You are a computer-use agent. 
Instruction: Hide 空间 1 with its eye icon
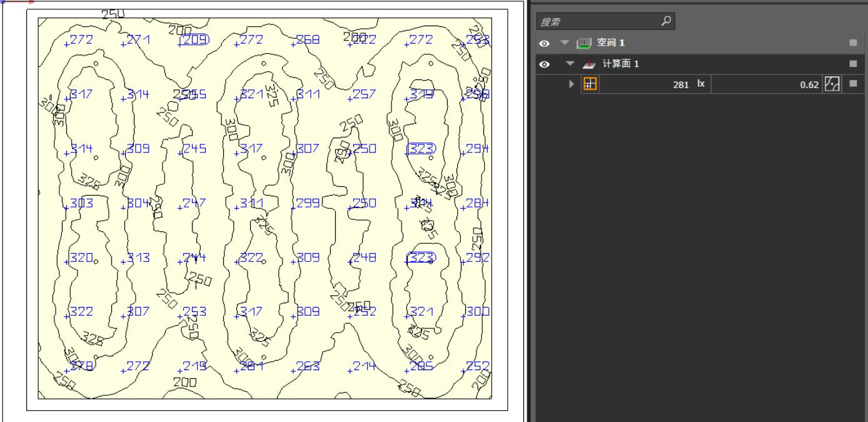pos(545,43)
